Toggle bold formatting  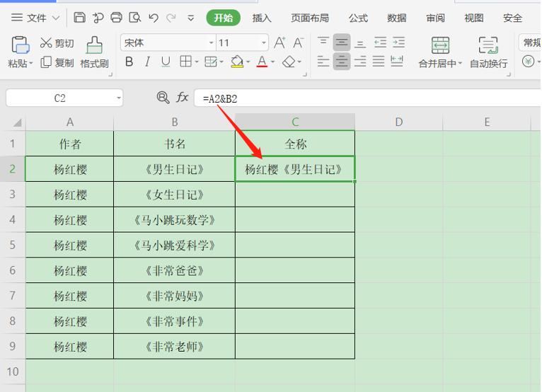pyautogui.click(x=129, y=62)
